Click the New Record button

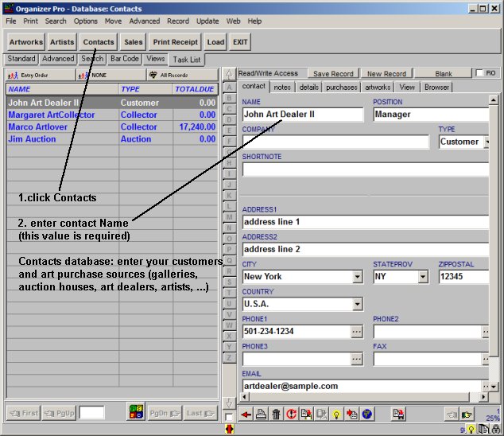pyautogui.click(x=386, y=74)
